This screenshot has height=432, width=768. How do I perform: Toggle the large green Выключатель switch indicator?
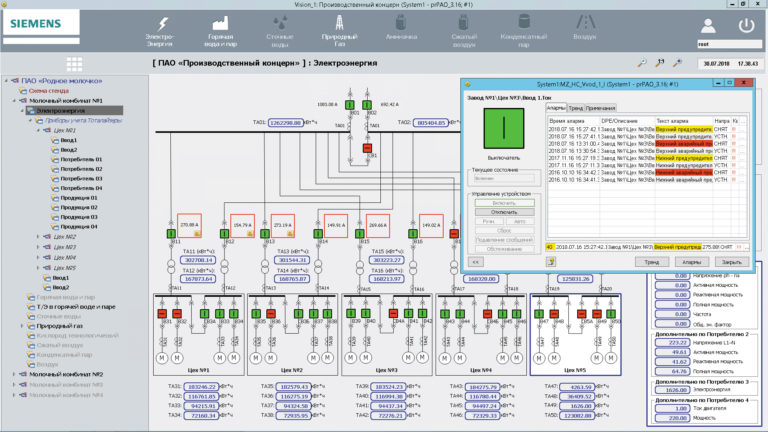point(504,128)
